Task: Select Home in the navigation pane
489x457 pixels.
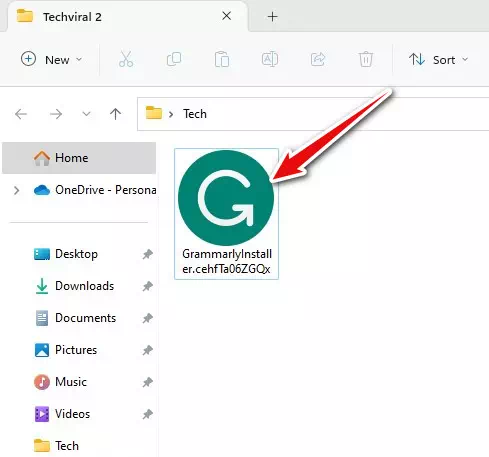Action: coord(79,158)
